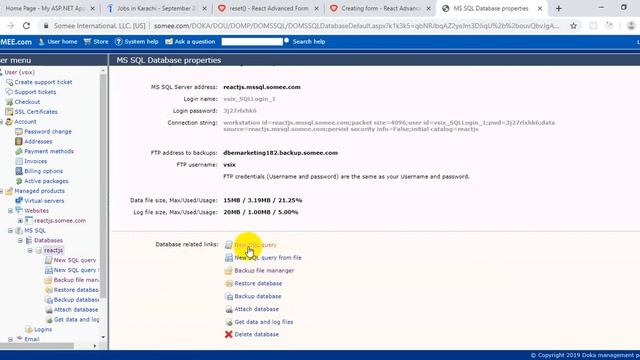Click the Delete database link
The height and width of the screenshot is (360, 640).
point(256,334)
